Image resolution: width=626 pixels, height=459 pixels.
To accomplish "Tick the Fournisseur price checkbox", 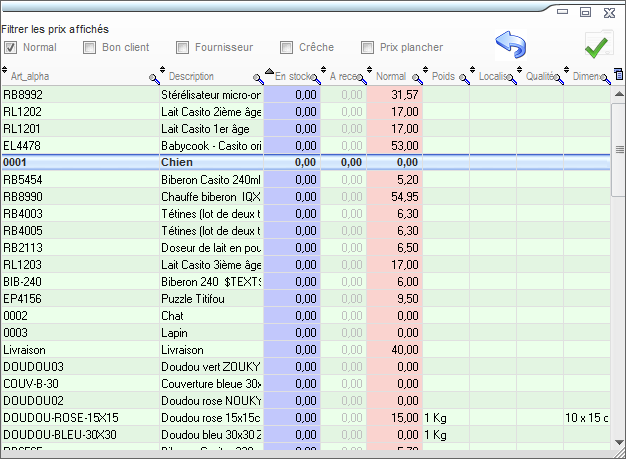I will [x=183, y=47].
